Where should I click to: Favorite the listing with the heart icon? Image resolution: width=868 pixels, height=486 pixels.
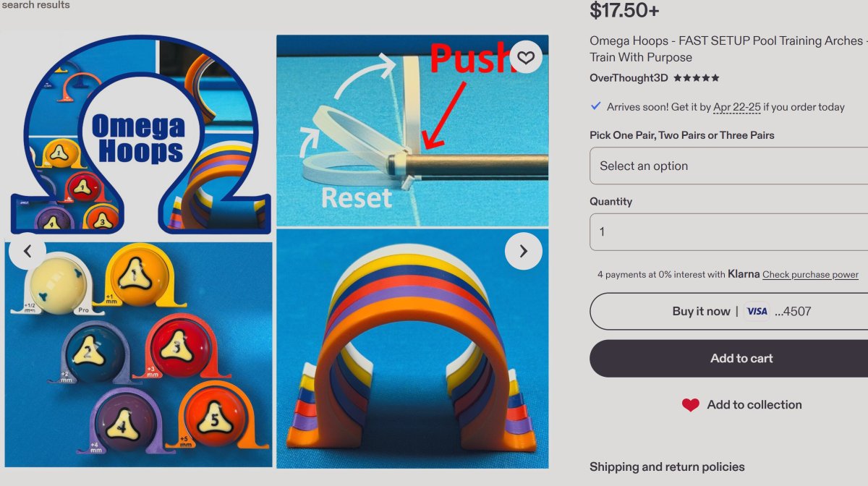click(526, 57)
